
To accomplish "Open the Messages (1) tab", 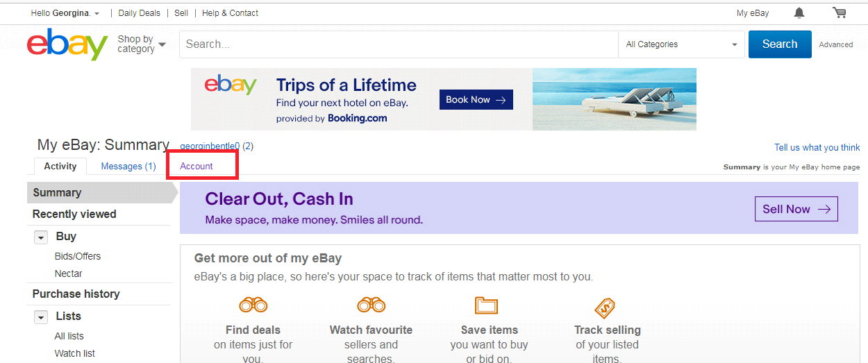I will (128, 167).
